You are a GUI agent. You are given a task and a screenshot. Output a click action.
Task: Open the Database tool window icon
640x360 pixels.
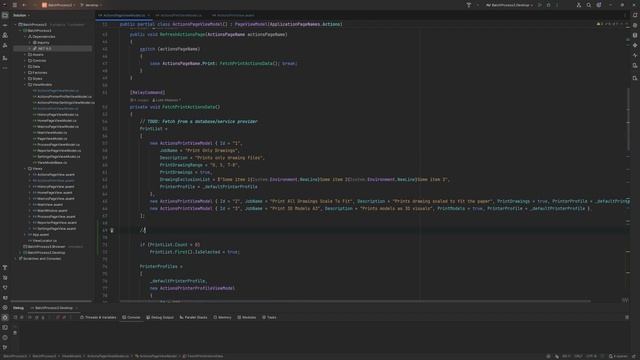635,35
